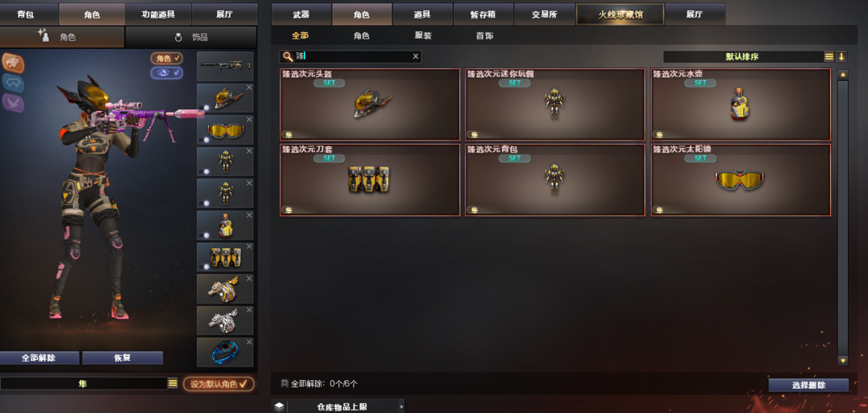Toggle the eye visibility checkbox
This screenshot has height=413, width=868.
[166, 72]
